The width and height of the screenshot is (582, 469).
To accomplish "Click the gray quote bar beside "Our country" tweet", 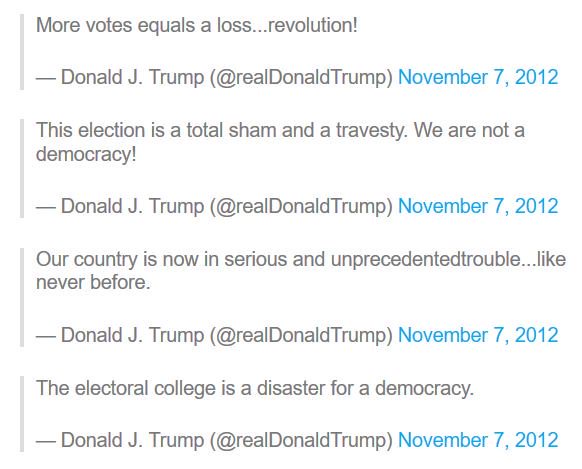I will coord(22,297).
